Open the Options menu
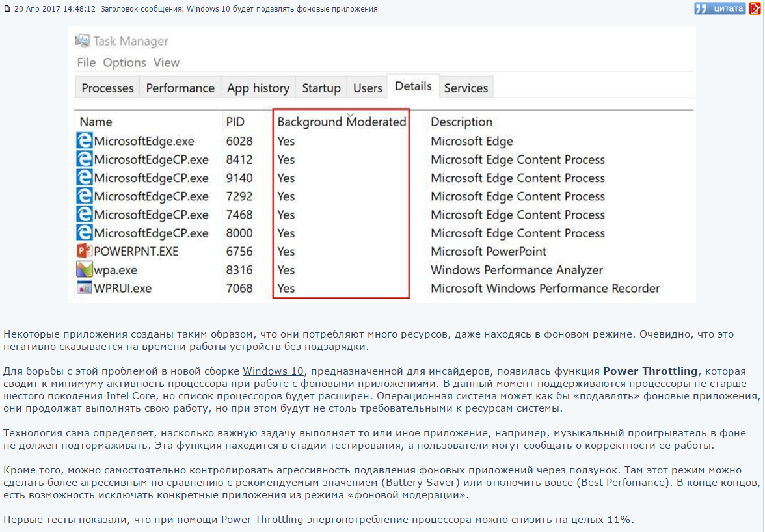Viewport: 765px width, 532px height. click(124, 62)
